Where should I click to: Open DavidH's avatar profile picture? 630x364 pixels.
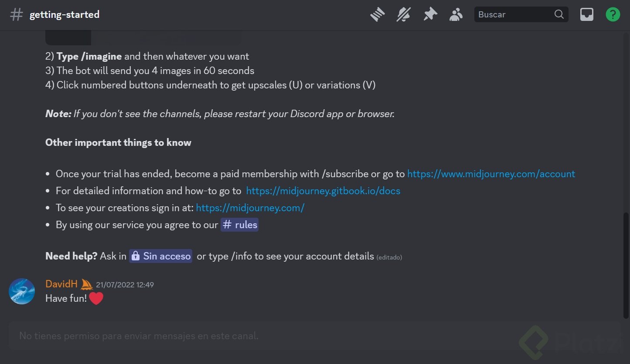22,291
